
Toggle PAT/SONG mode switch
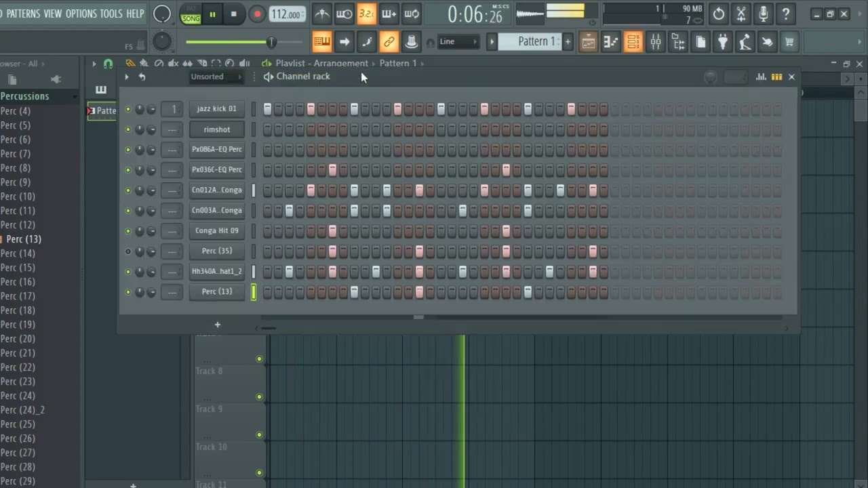(191, 15)
